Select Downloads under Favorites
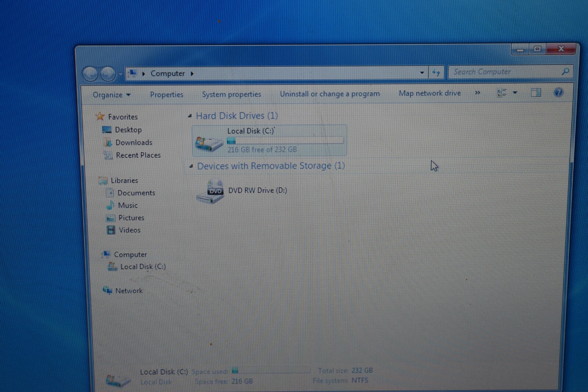The image size is (588, 392). [x=134, y=142]
